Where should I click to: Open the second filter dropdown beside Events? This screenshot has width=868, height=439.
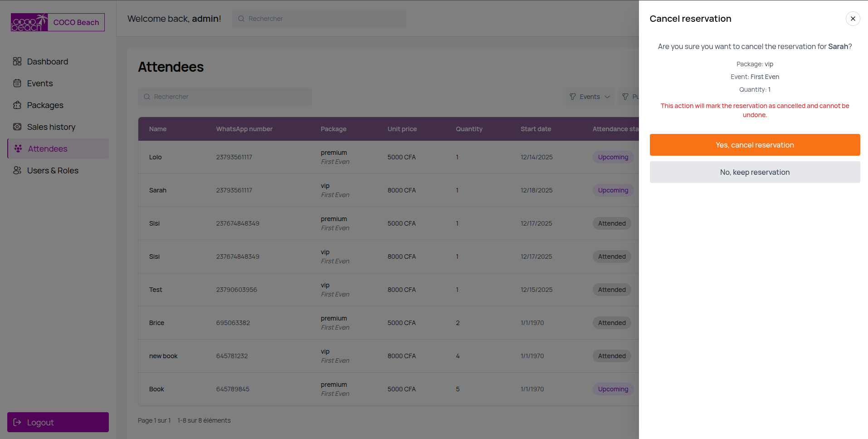click(630, 97)
